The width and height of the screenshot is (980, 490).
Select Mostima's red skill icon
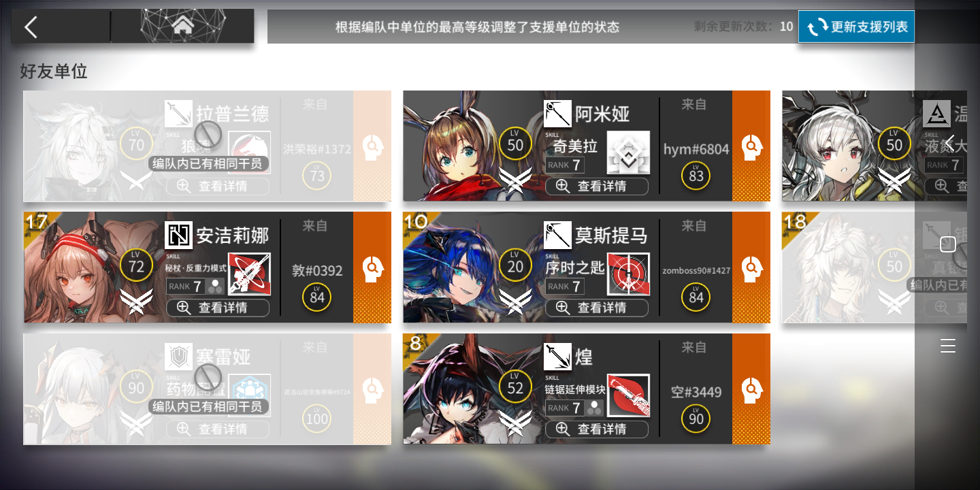628,274
